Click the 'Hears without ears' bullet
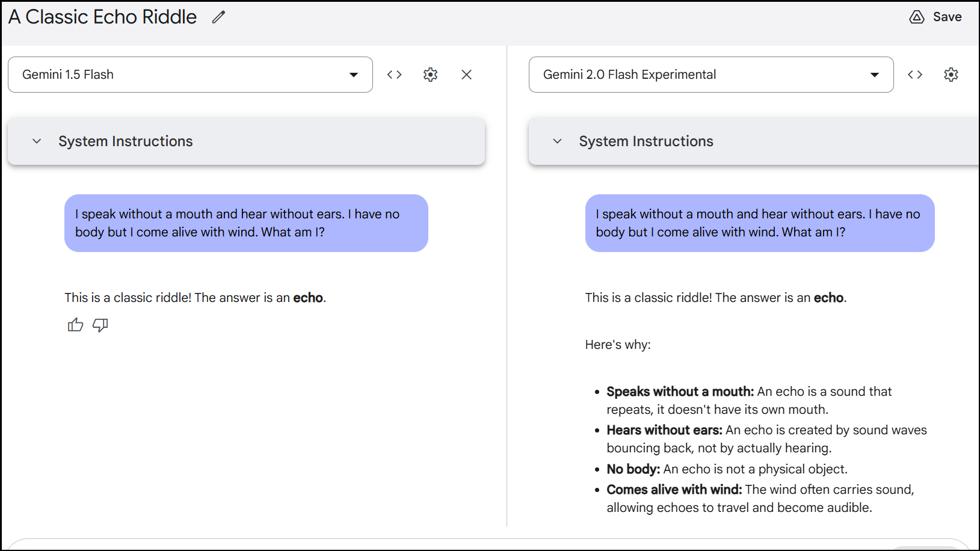 (x=767, y=439)
